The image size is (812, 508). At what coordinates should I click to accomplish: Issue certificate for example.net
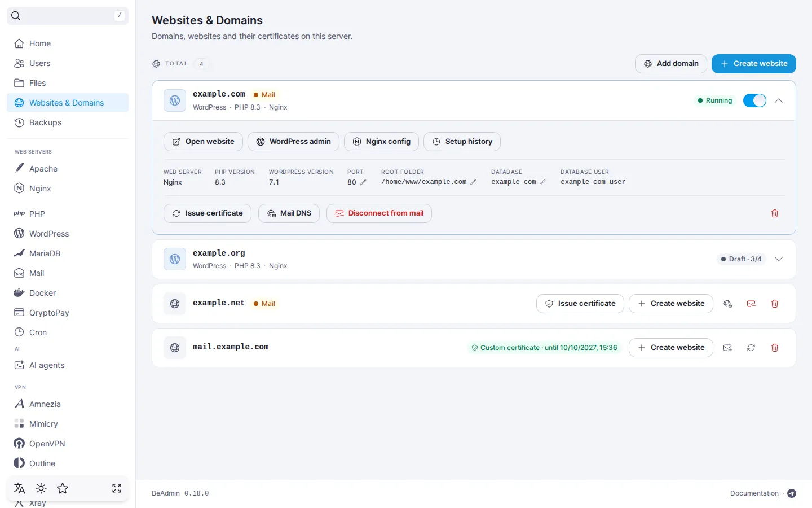point(580,304)
